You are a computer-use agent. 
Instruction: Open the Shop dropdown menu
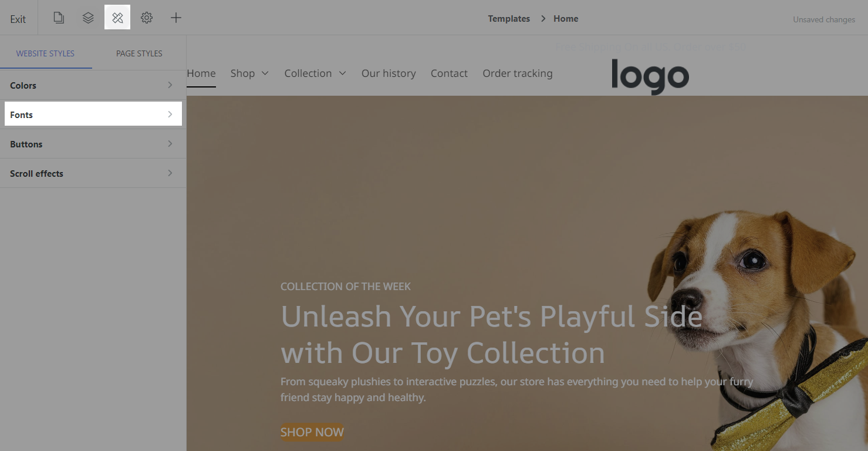pyautogui.click(x=249, y=73)
